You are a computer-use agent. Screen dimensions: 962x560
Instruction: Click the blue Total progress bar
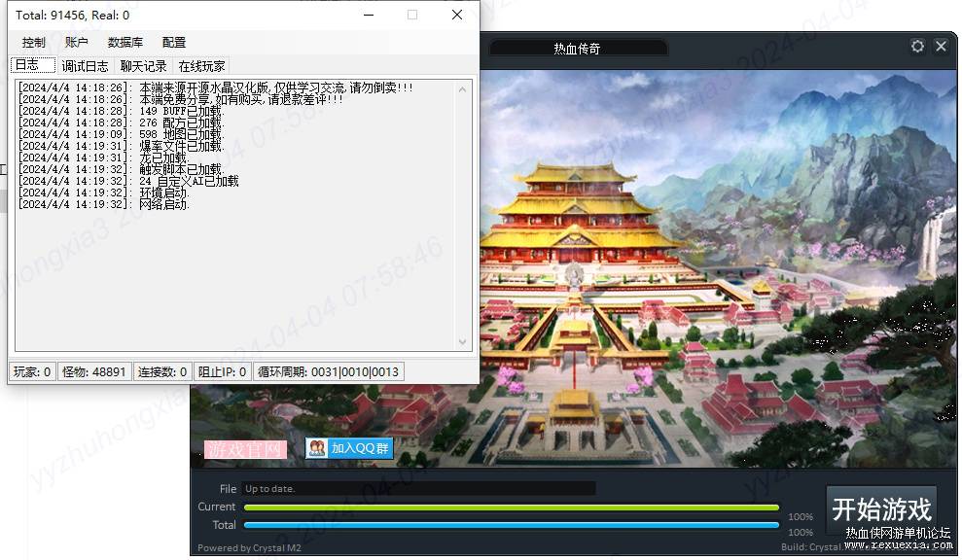coord(511,526)
